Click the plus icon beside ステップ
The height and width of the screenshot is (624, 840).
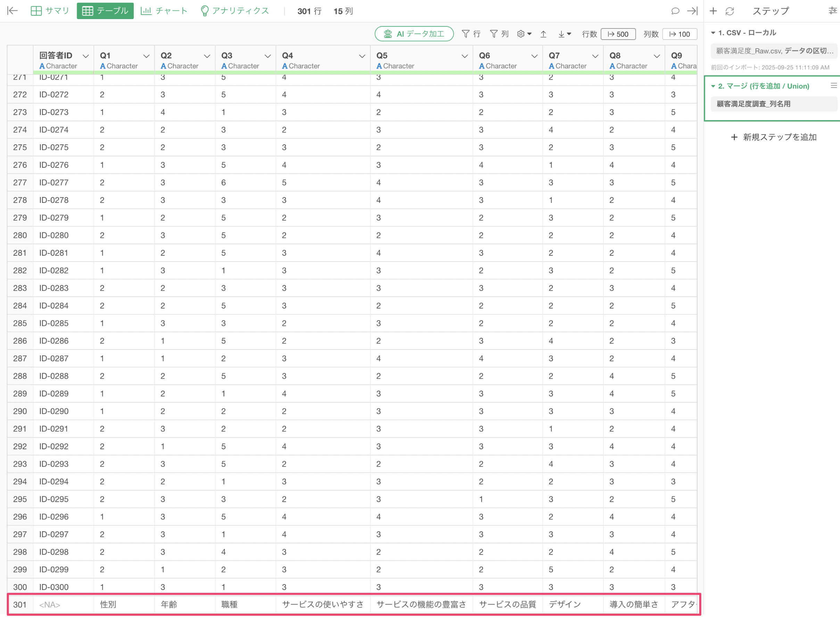(713, 11)
